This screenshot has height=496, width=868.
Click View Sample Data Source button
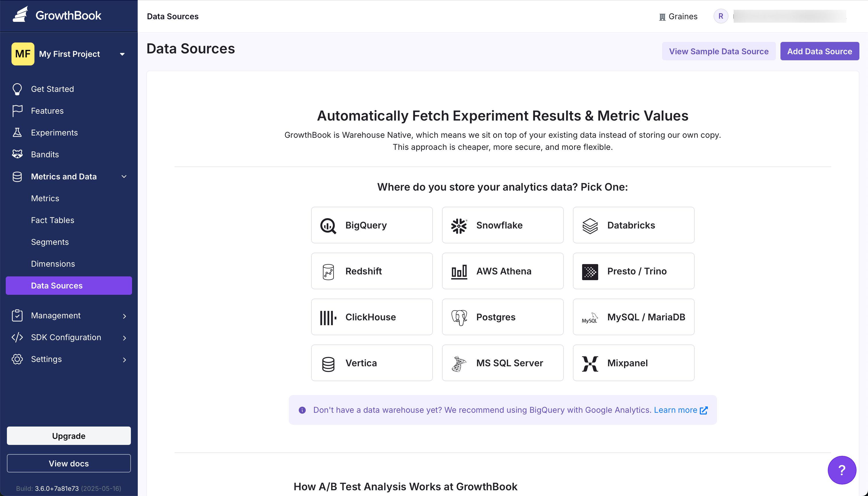pos(719,51)
